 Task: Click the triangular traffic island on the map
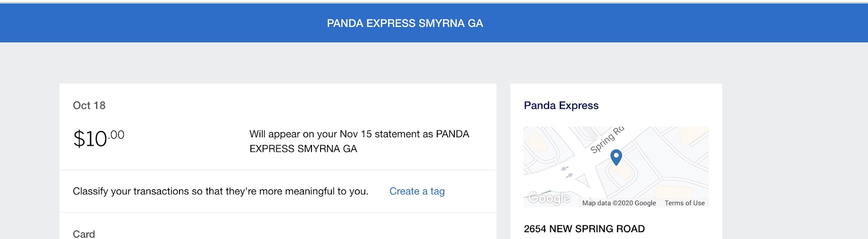pyautogui.click(x=584, y=180)
